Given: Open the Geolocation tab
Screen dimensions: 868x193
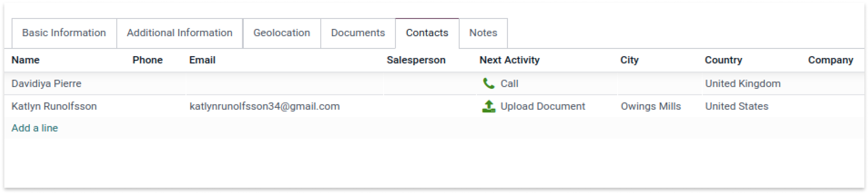Looking at the screenshot, I should coord(282,33).
